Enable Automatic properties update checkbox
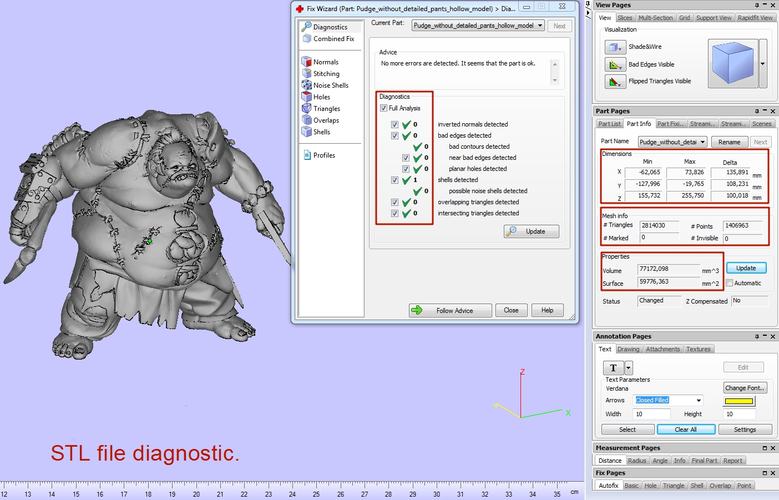The height and width of the screenshot is (500, 779). click(x=729, y=283)
